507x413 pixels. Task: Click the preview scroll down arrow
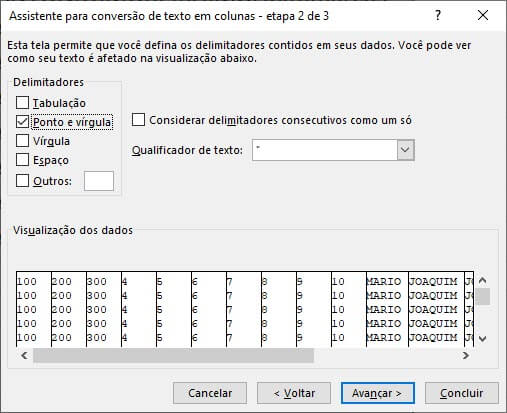pos(482,339)
